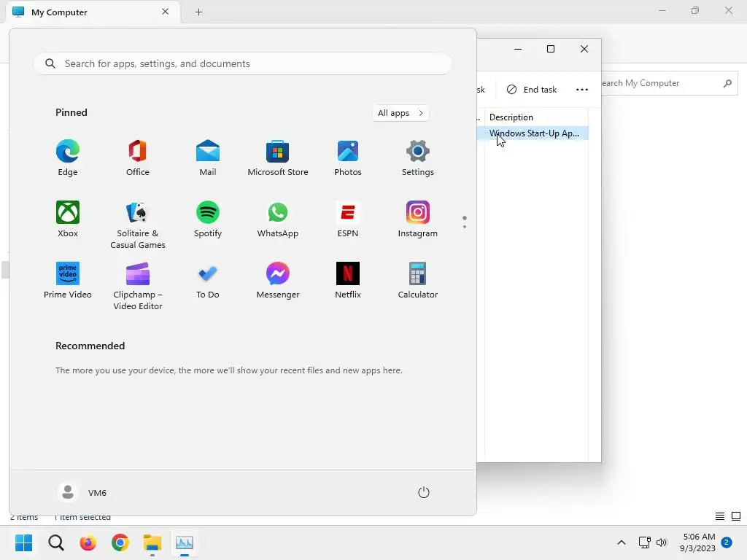The width and height of the screenshot is (747, 560).
Task: Switch to details view in file manager
Action: point(720,516)
